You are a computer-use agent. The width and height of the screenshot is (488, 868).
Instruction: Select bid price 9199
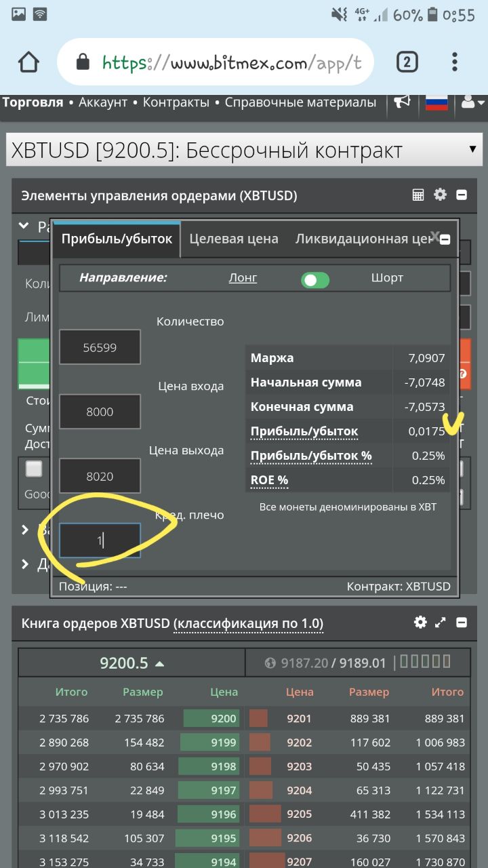[x=224, y=743]
